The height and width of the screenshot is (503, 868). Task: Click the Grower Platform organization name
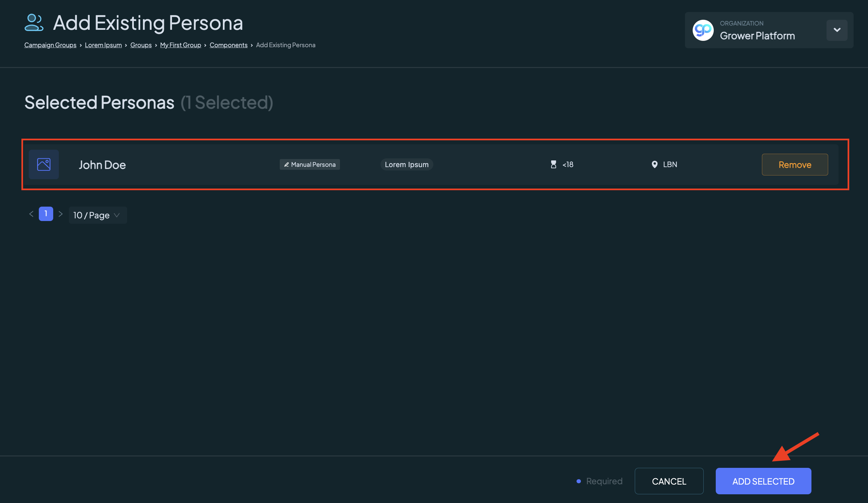coord(757,35)
